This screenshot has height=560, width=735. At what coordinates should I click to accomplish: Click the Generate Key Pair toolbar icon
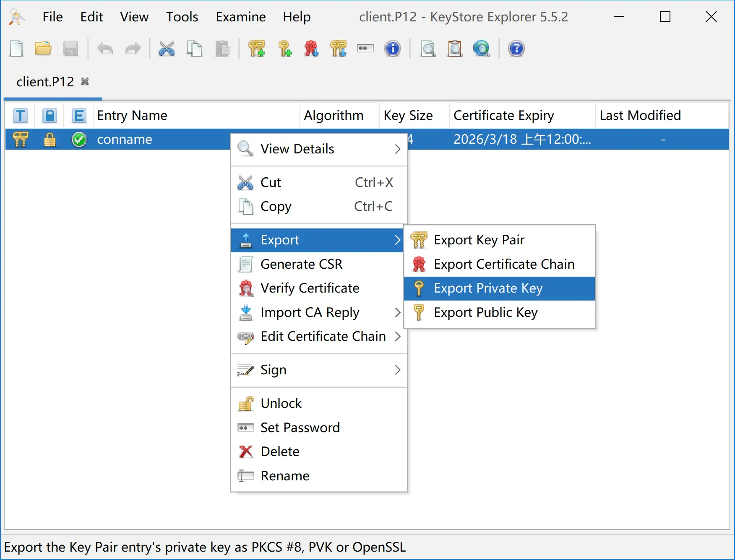[x=256, y=49]
